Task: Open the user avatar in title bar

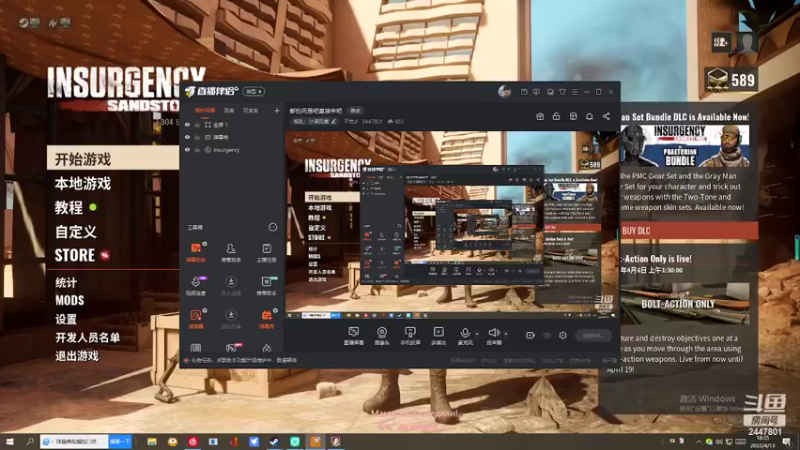Action: click(504, 91)
